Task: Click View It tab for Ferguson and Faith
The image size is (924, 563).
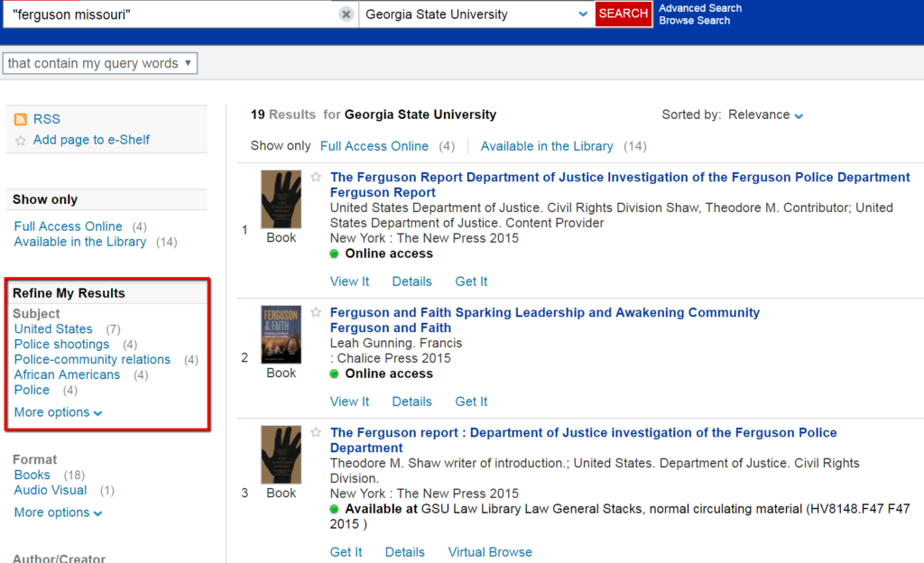Action: click(x=349, y=401)
